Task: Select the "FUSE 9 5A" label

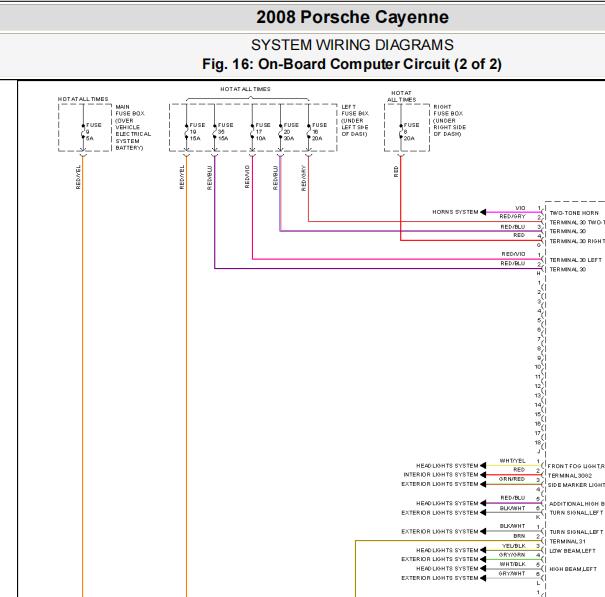Action: tap(94, 131)
